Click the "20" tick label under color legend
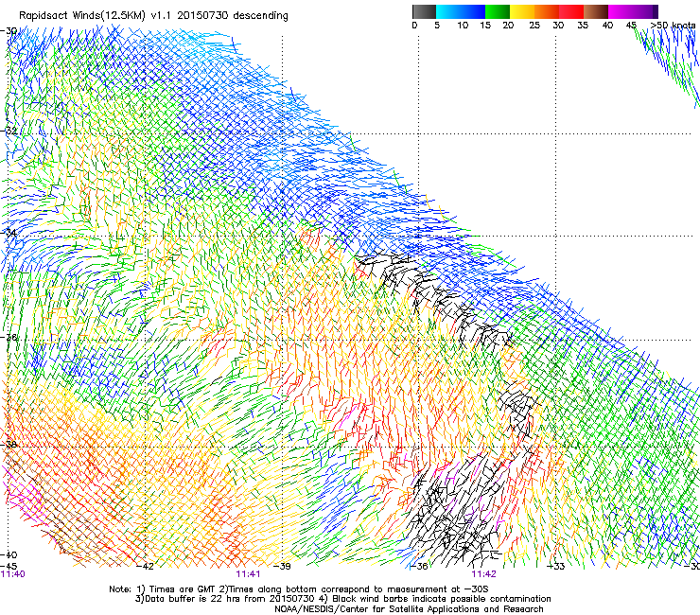This screenshot has width=700, height=615. click(x=508, y=26)
